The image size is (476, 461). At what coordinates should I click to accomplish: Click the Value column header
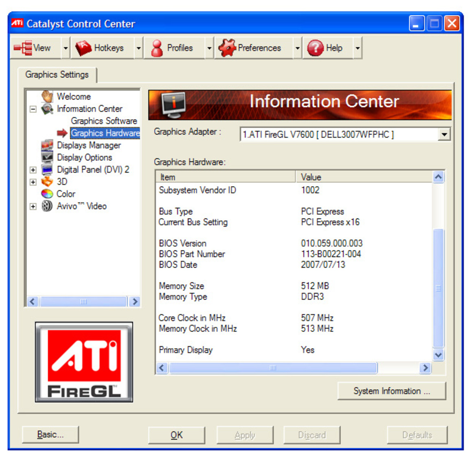coord(364,177)
